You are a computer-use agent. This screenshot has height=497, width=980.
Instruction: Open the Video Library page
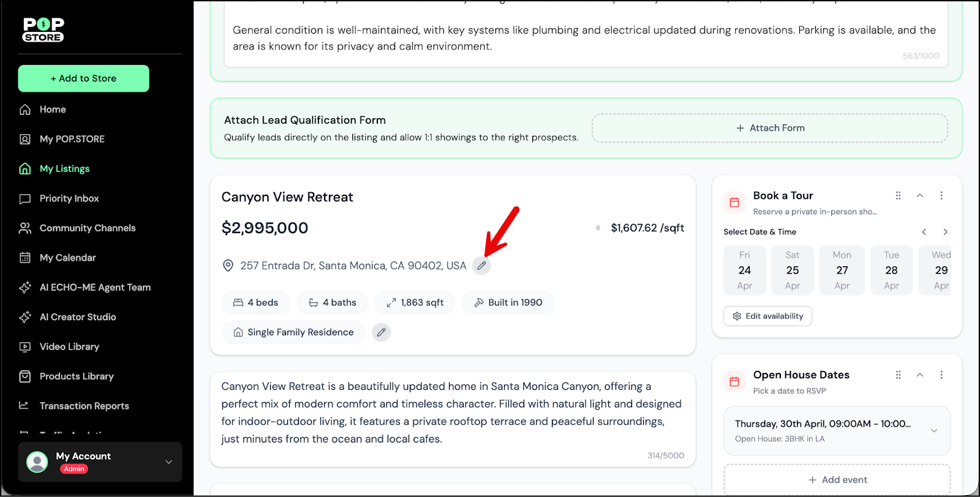69,346
